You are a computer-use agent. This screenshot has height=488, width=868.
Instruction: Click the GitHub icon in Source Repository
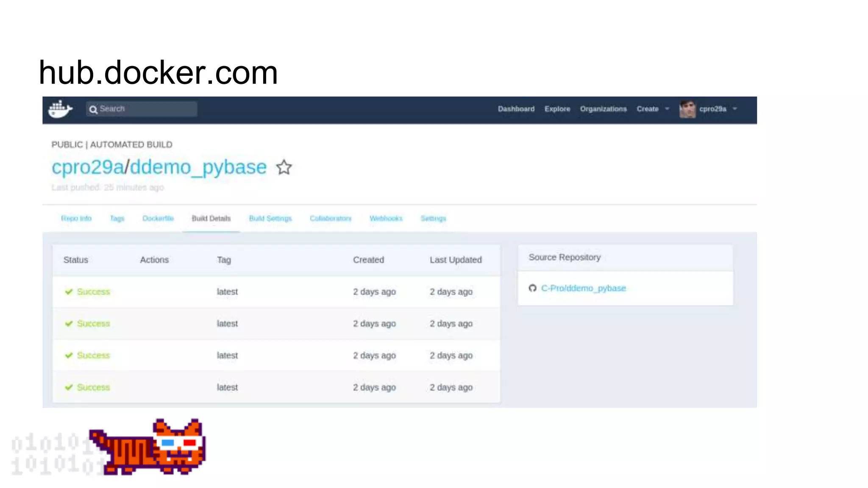532,288
